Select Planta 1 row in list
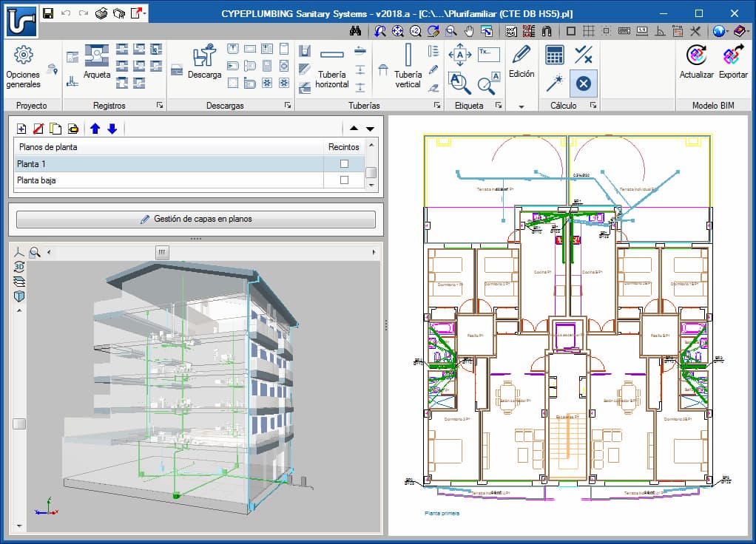Screen dimensions: 756x544 pos(168,164)
